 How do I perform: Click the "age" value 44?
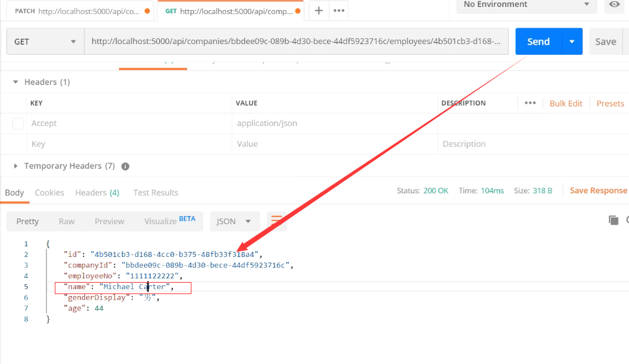(99, 309)
